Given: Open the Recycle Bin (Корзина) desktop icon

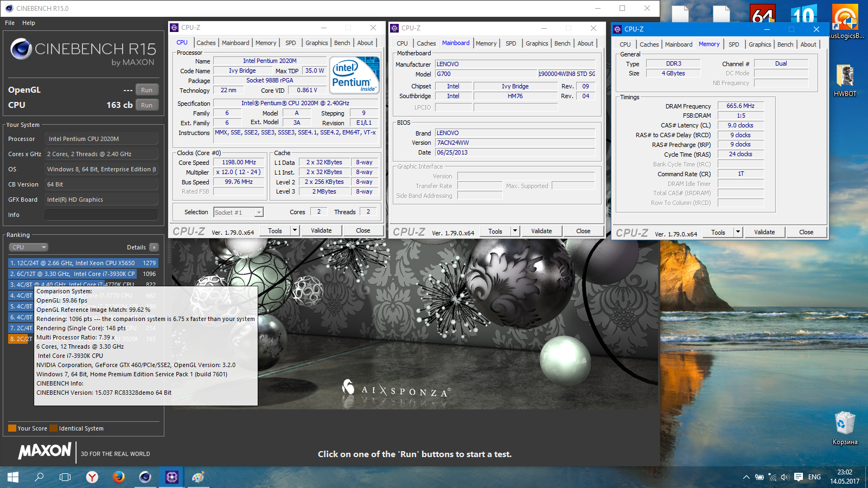Looking at the screenshot, I should point(845,428).
